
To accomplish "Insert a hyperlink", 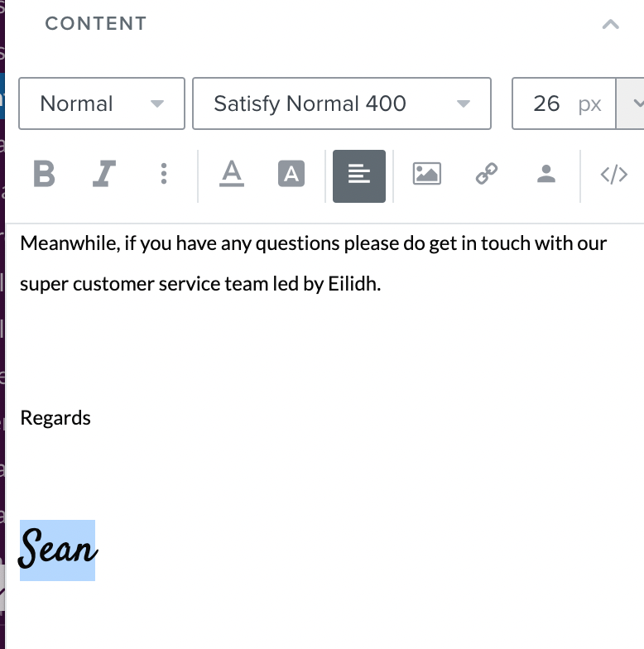I will pyautogui.click(x=487, y=174).
